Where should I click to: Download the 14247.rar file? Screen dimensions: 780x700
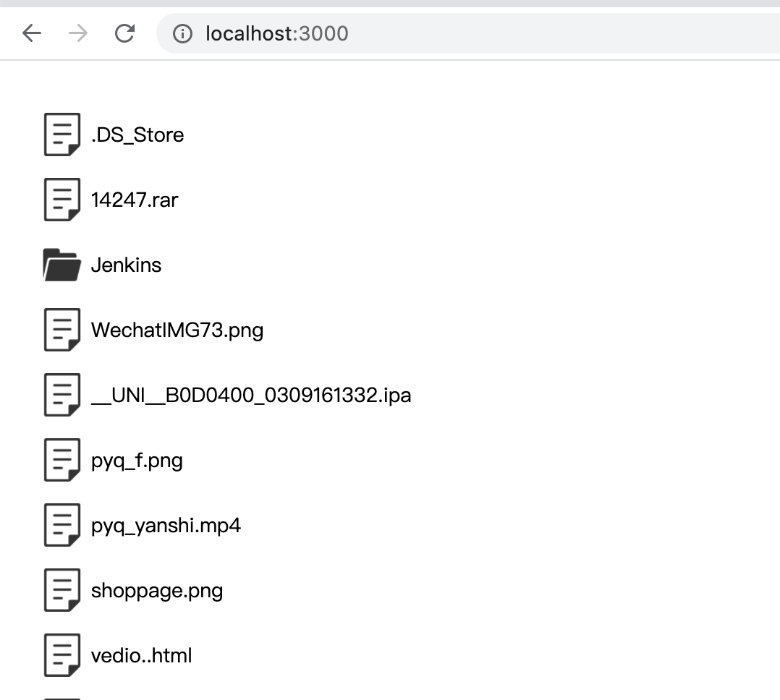pos(135,200)
